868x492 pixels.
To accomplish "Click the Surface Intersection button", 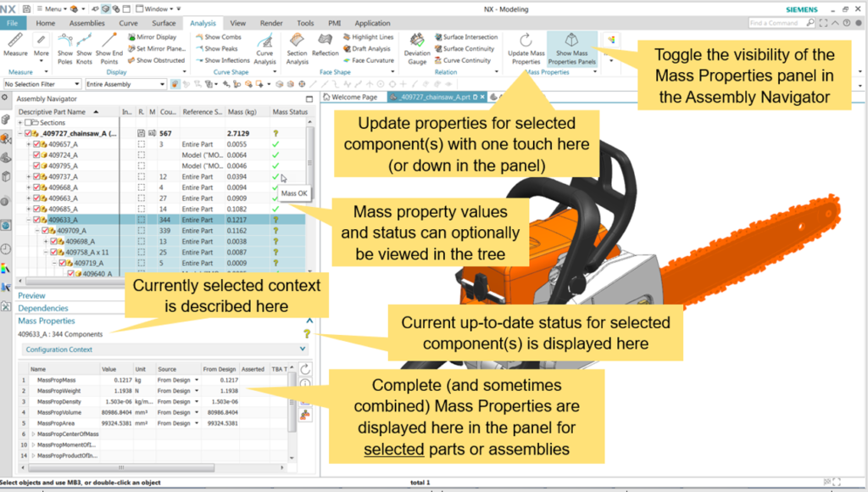I will coord(465,37).
